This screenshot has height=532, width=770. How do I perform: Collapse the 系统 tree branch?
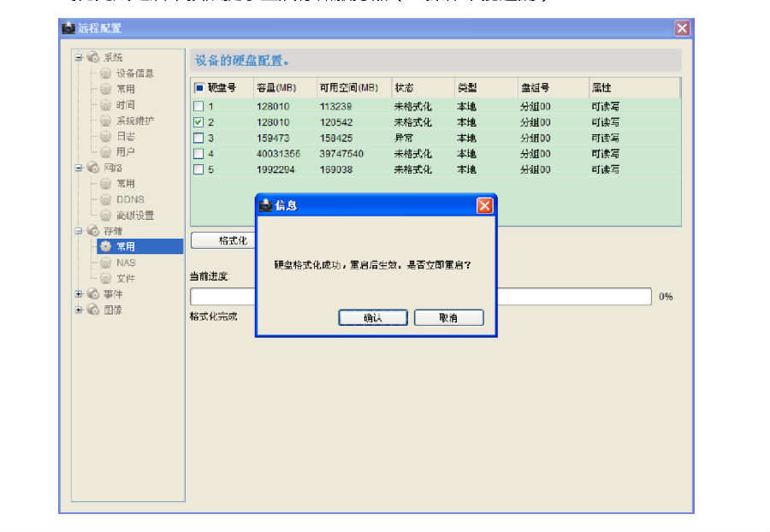(78, 57)
